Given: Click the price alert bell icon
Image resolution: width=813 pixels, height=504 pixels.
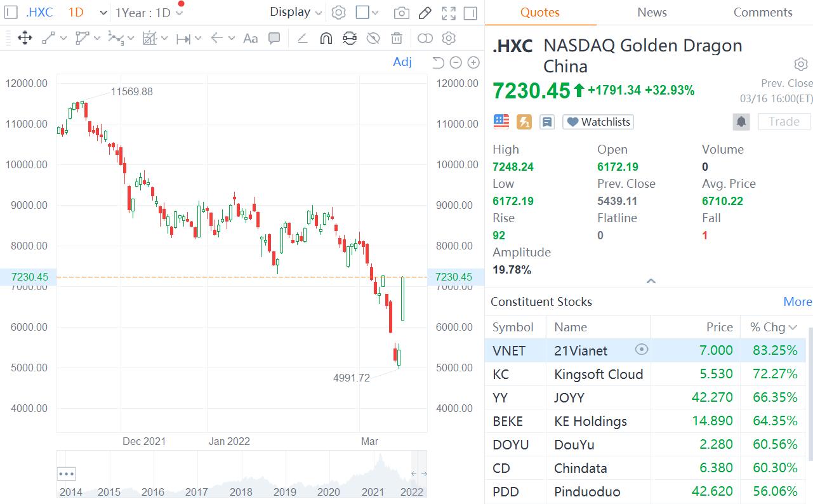Looking at the screenshot, I should [x=741, y=122].
